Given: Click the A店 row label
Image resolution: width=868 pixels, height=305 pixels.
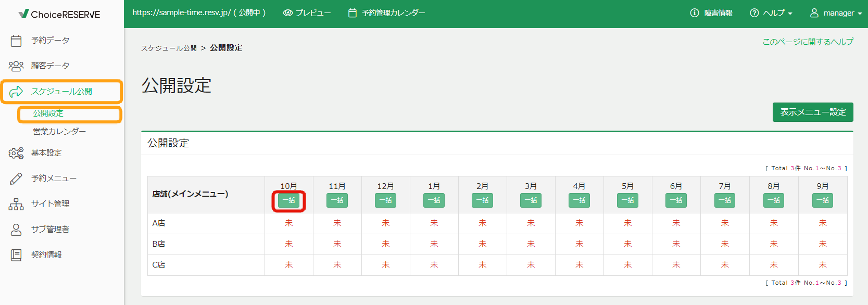Looking at the screenshot, I should coord(159,223).
